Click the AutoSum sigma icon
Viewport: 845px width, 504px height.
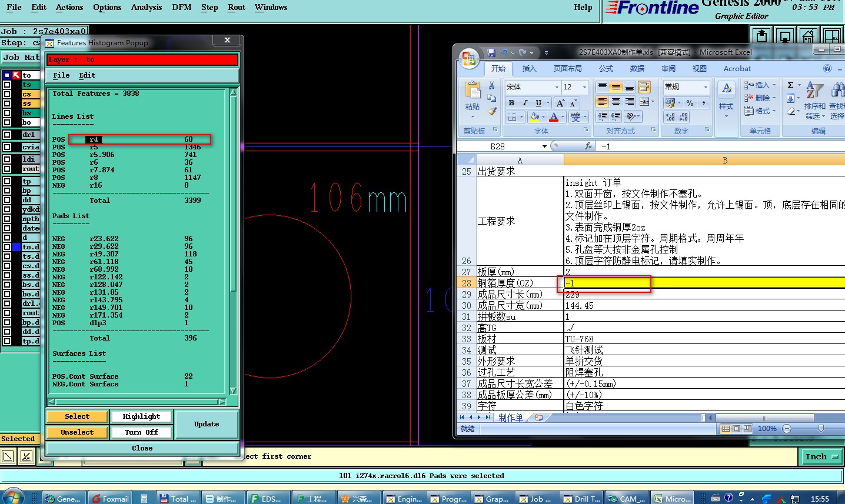tap(791, 85)
